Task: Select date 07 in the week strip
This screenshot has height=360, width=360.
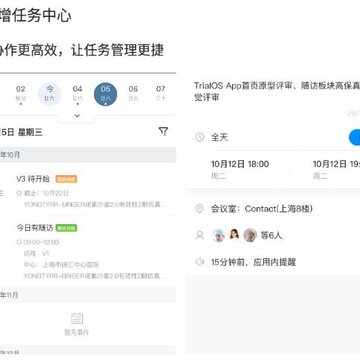Action: click(x=161, y=93)
